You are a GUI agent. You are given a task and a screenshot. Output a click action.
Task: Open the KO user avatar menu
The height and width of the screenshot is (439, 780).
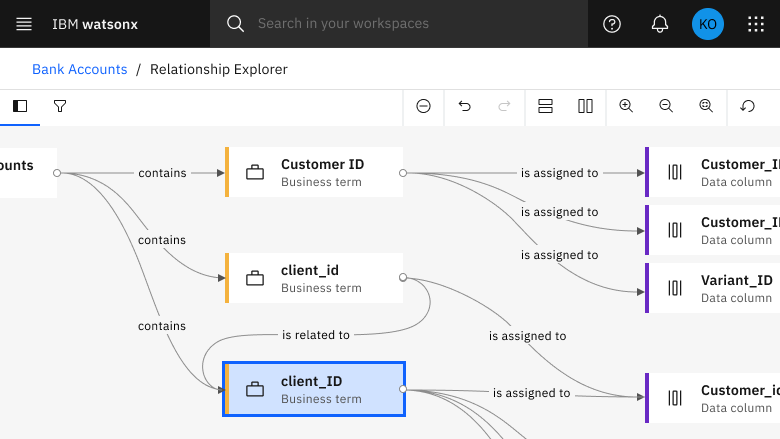[708, 24]
